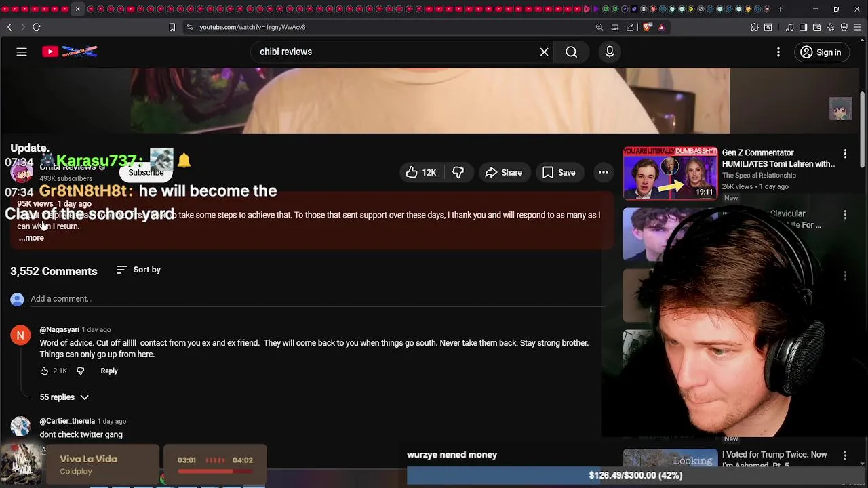Click the 3,552 Comments heading

54,271
